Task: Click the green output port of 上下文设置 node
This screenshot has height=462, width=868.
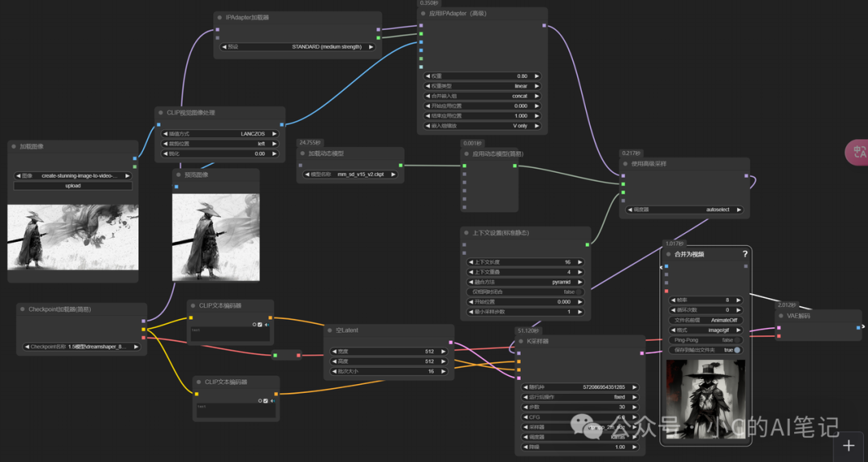Action: click(588, 244)
